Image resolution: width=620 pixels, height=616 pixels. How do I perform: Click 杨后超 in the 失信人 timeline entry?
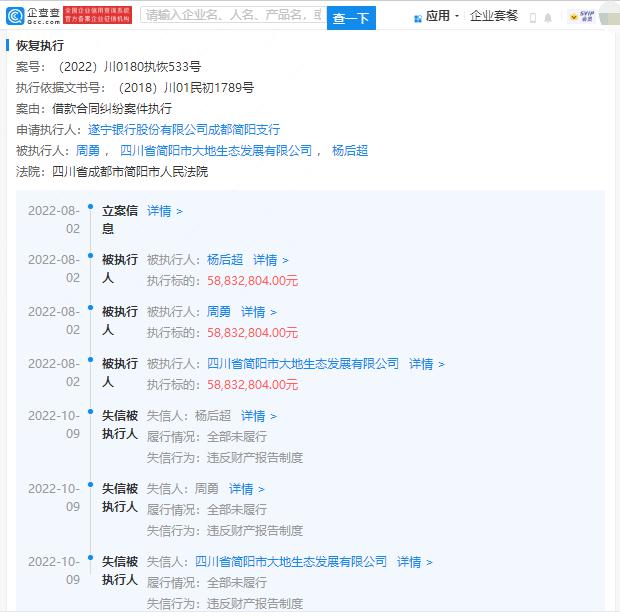(x=212, y=416)
